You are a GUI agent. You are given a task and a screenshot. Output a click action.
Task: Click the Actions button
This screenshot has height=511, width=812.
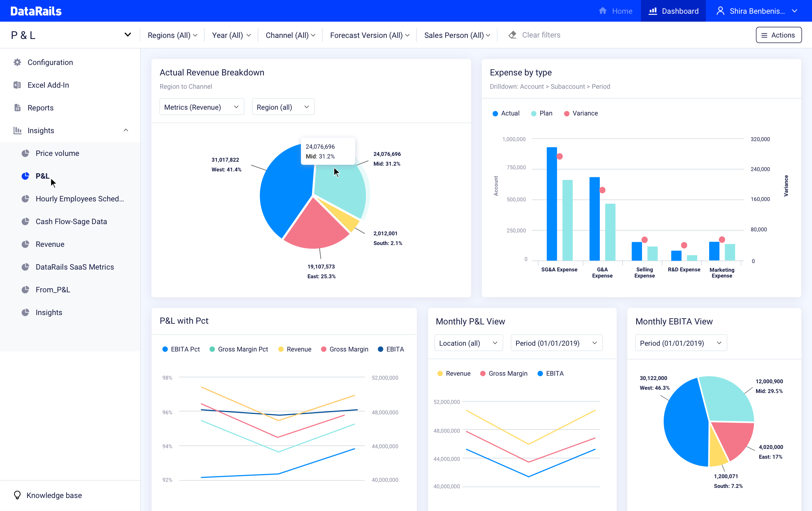pyautogui.click(x=778, y=35)
